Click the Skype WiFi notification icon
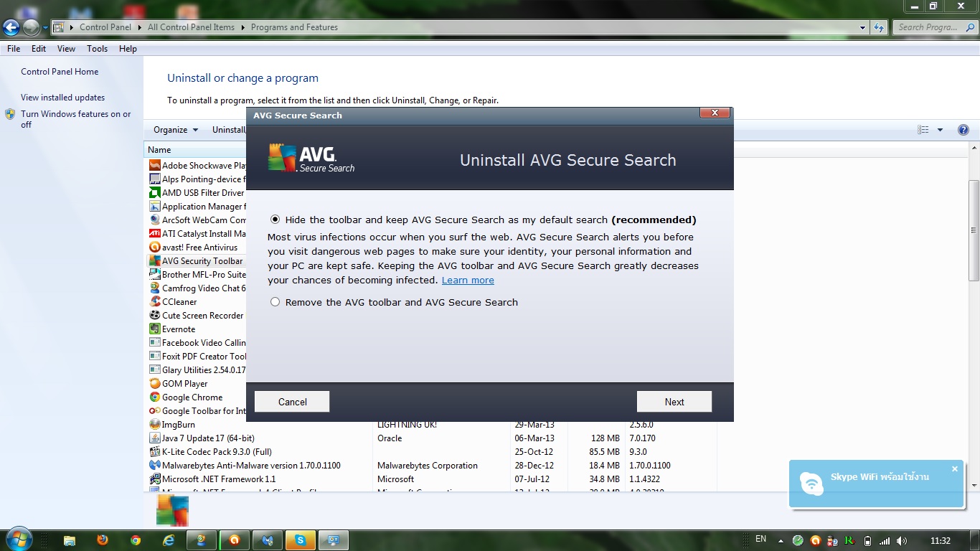The height and width of the screenshot is (551, 980). pos(811,484)
